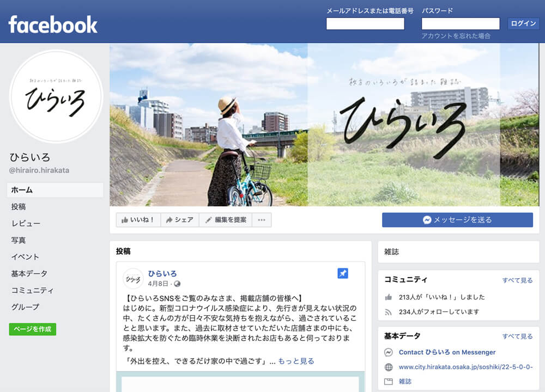This screenshot has width=545, height=392.
Task: Click the globe icon beside the website URL
Action: pyautogui.click(x=389, y=367)
